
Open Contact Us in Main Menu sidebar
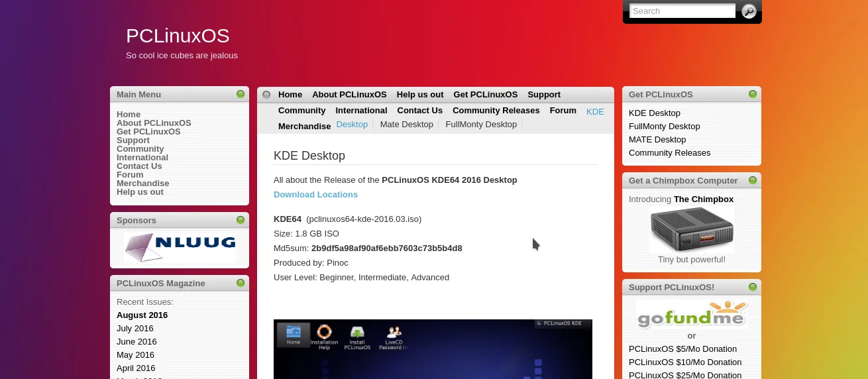pyautogui.click(x=139, y=166)
